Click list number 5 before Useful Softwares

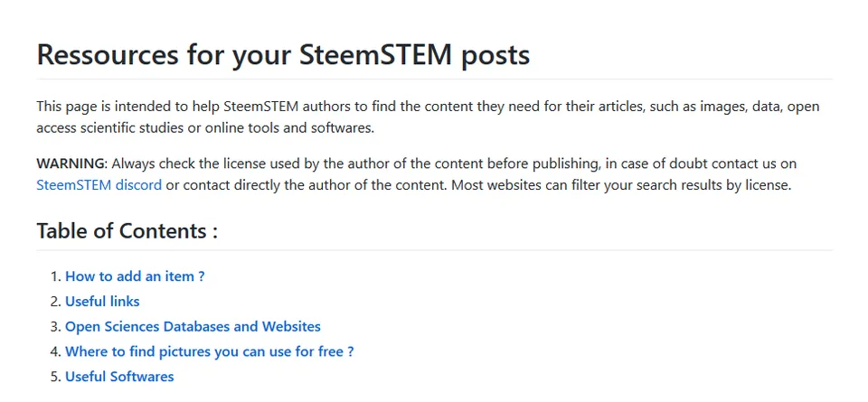55,377
